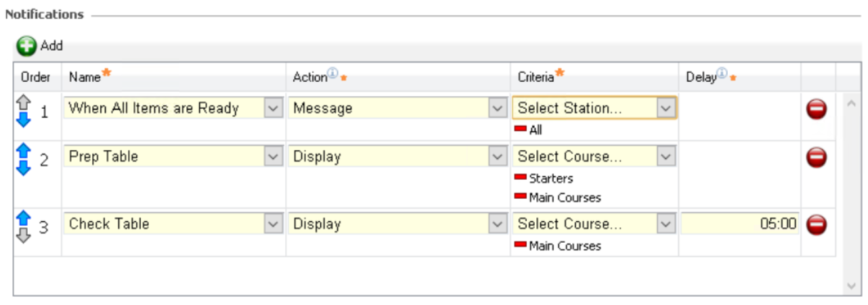Move Prep Table row up
The height and width of the screenshot is (305, 868).
pos(24,151)
